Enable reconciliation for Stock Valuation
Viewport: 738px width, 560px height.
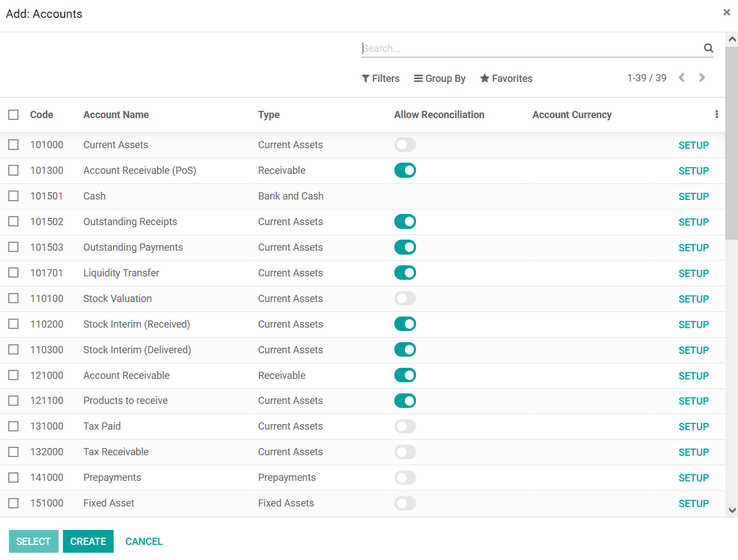pyautogui.click(x=405, y=299)
